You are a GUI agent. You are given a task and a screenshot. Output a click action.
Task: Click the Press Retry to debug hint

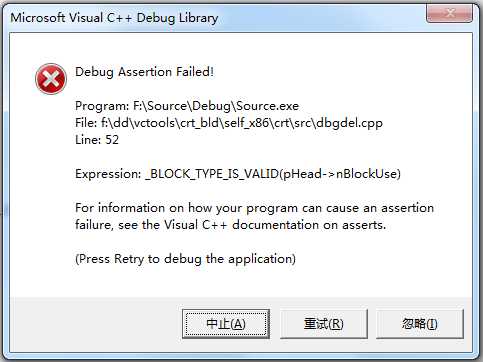(x=185, y=259)
